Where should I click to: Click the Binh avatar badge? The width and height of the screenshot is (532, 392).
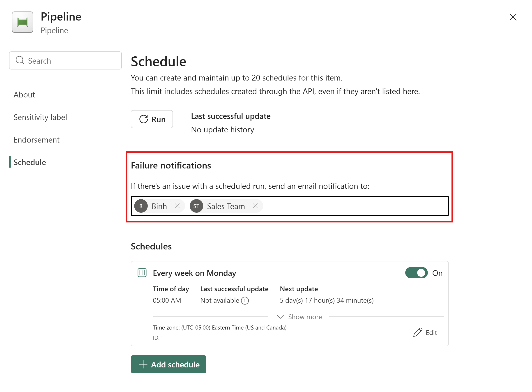tap(141, 206)
